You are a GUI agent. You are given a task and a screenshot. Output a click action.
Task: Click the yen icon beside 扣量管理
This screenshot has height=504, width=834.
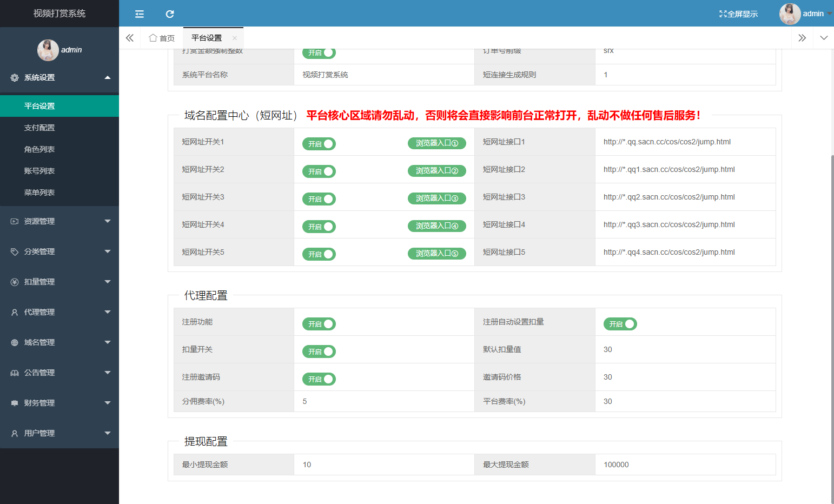pos(15,282)
